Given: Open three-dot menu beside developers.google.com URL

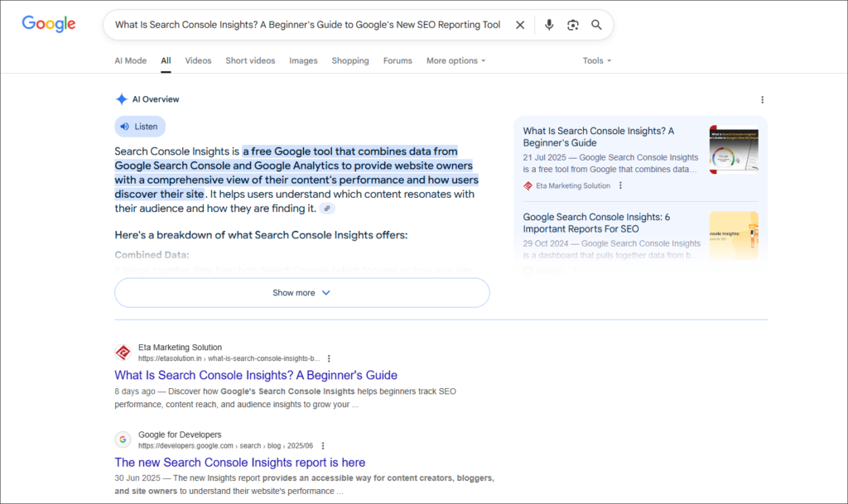Looking at the screenshot, I should click(323, 446).
